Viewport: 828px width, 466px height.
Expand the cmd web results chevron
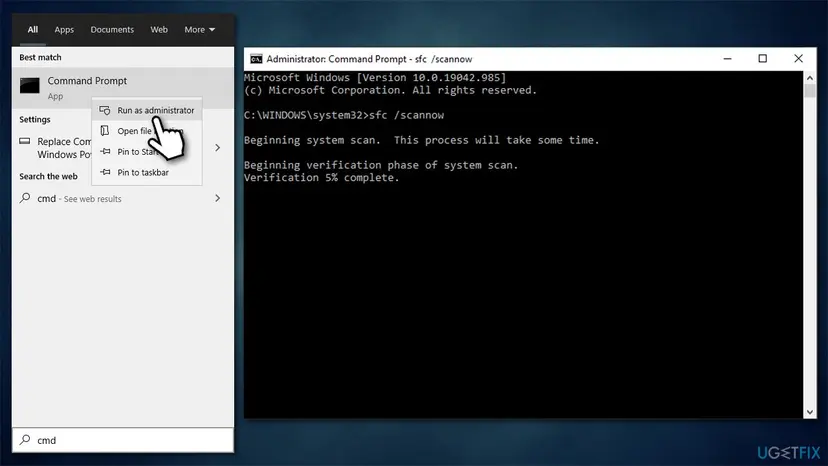pyautogui.click(x=218, y=198)
